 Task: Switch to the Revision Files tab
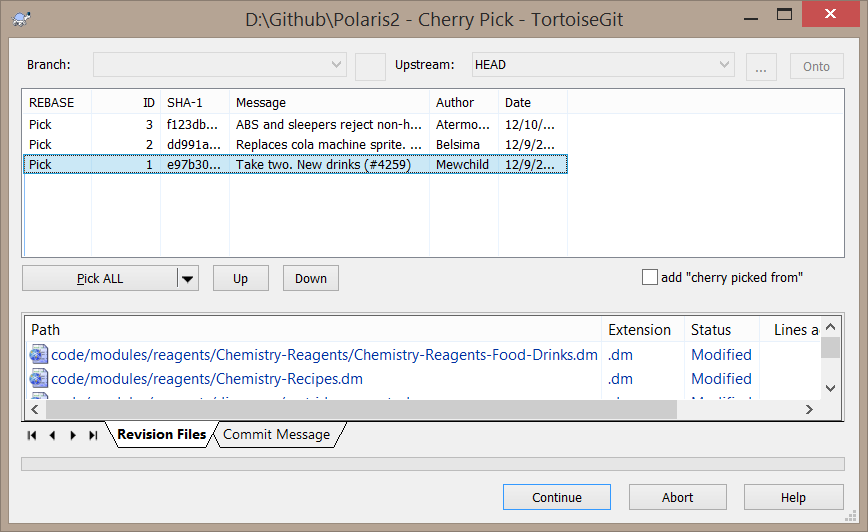(x=162, y=435)
